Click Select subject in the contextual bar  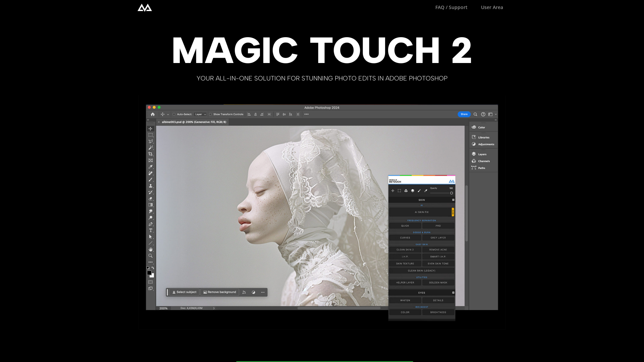click(184, 292)
